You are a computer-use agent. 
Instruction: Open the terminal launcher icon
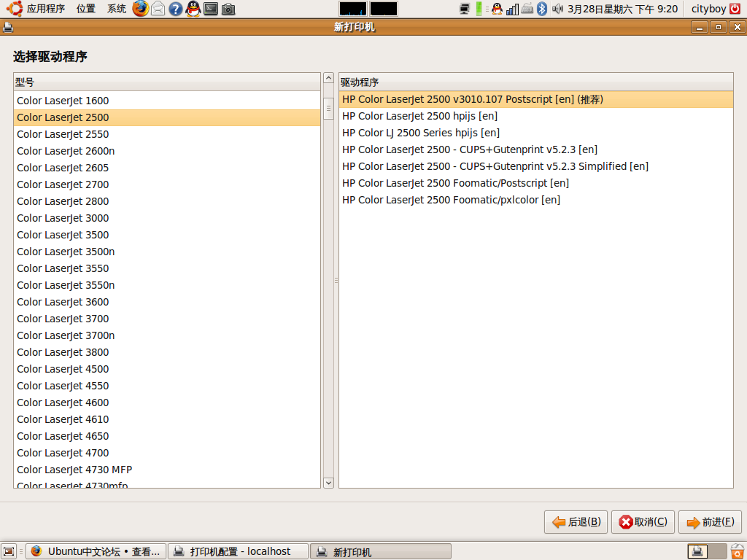point(211,9)
